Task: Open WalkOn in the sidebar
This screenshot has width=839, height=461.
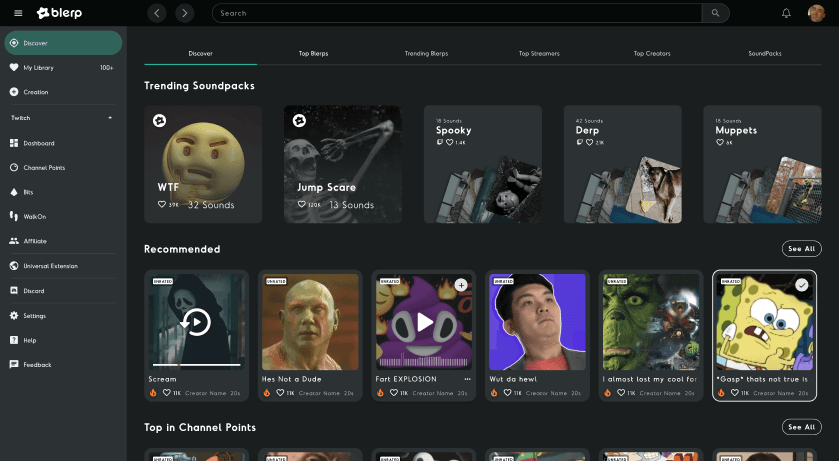Action: (63, 217)
